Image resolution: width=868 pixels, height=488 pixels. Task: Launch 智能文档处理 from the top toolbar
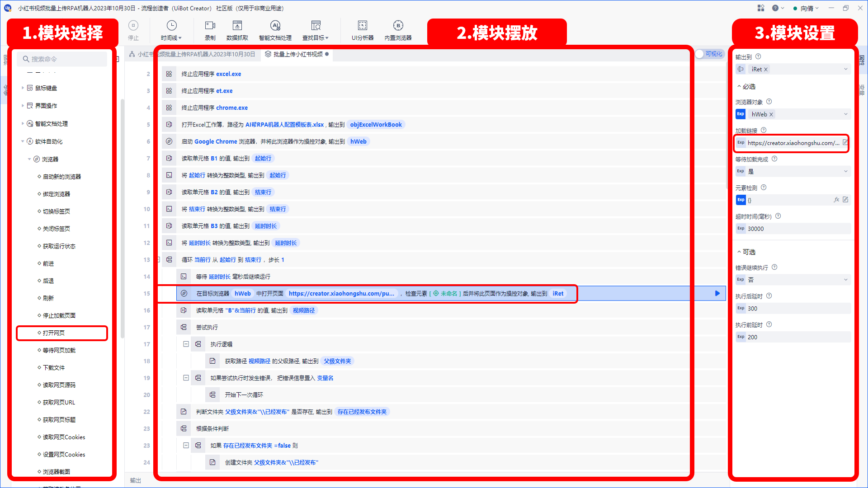point(275,30)
